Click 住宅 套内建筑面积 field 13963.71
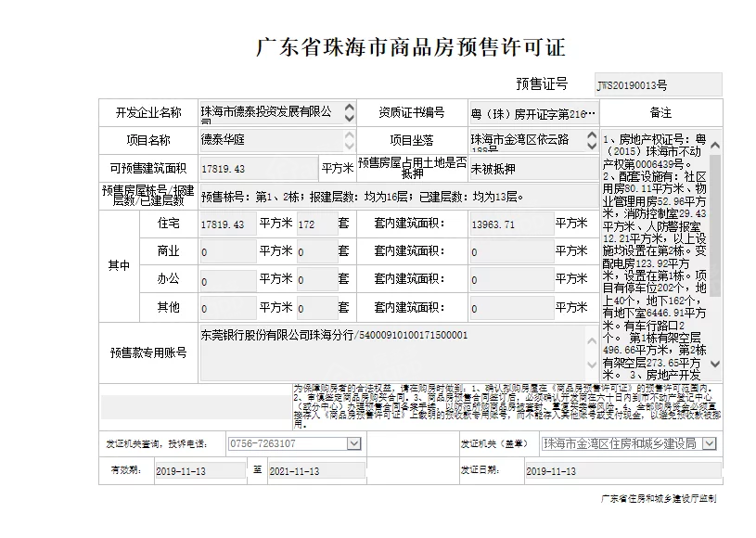The image size is (756, 538). click(x=511, y=224)
